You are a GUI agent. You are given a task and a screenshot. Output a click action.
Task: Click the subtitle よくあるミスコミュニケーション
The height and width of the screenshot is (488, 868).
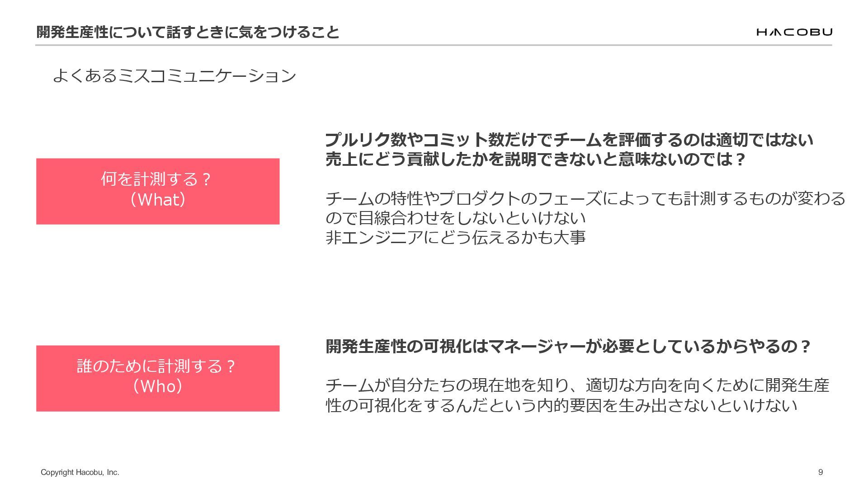point(175,75)
